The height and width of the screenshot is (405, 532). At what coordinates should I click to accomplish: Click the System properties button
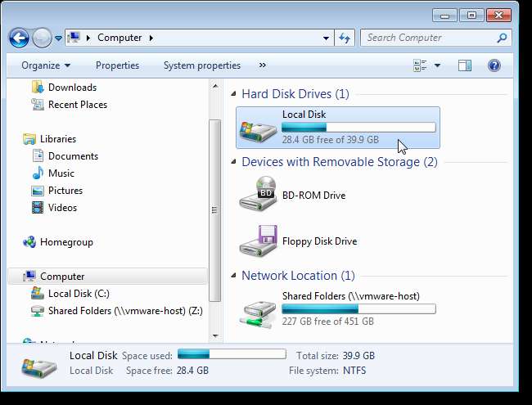coord(201,65)
